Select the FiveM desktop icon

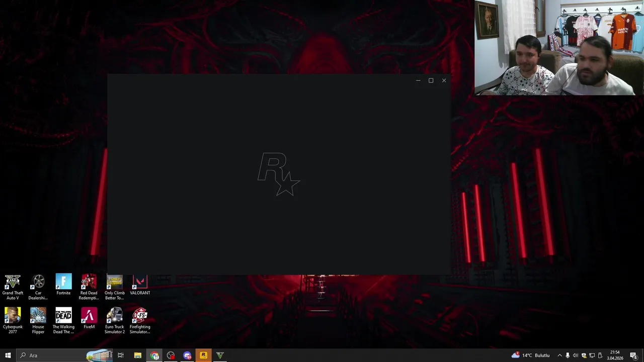pos(89,318)
